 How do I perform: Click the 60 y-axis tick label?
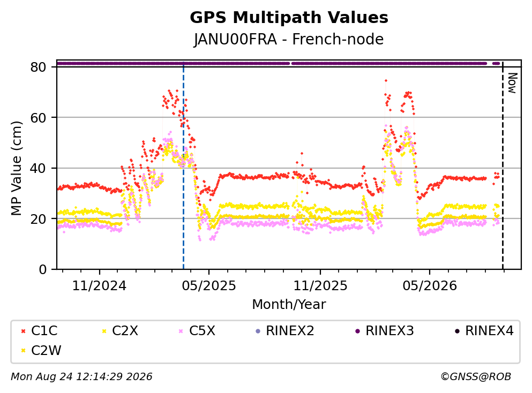tap(38, 118)
